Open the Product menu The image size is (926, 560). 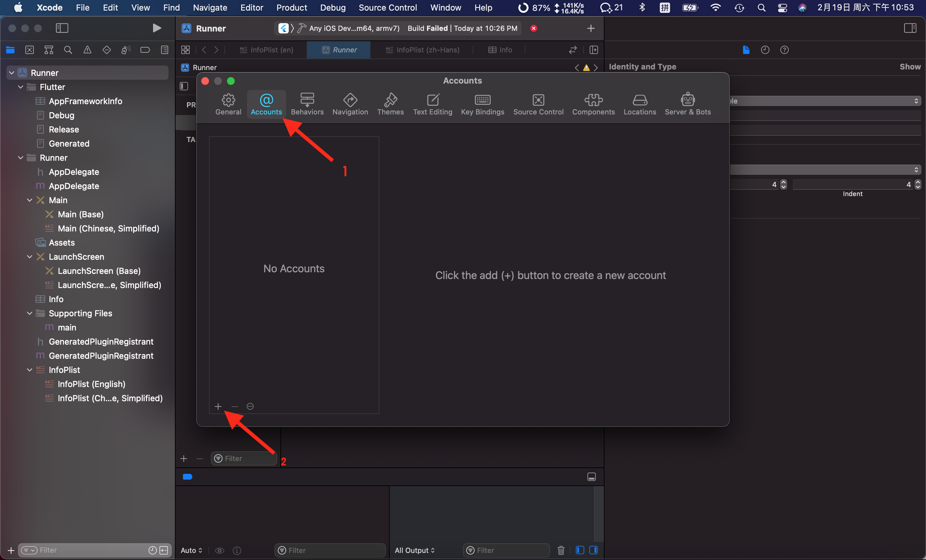point(291,7)
